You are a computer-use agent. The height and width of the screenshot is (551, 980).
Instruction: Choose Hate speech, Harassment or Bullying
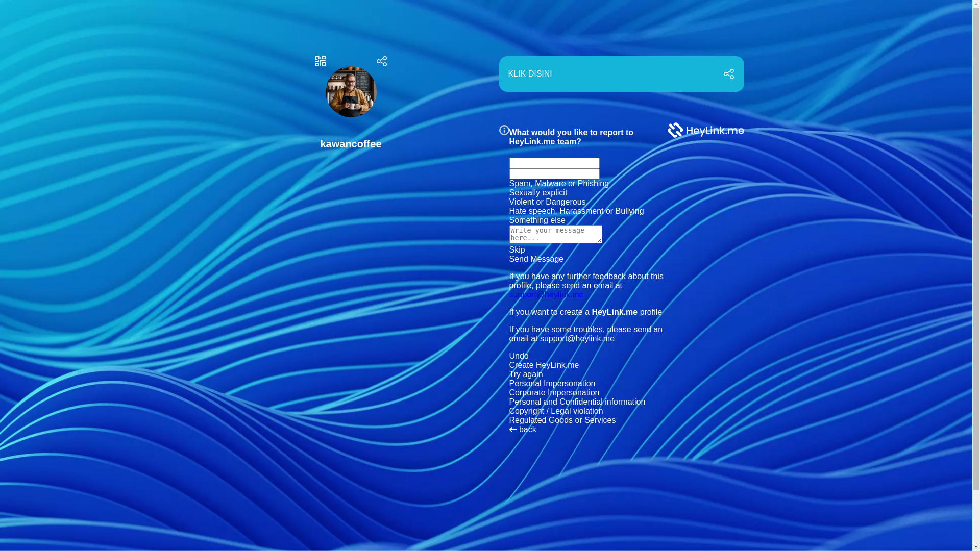tap(576, 211)
